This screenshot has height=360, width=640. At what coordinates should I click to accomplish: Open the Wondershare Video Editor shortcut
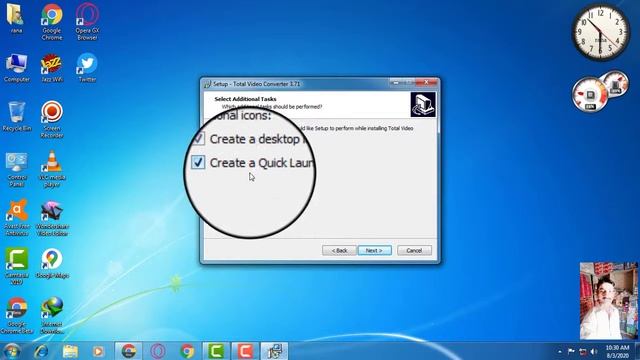coord(52,218)
